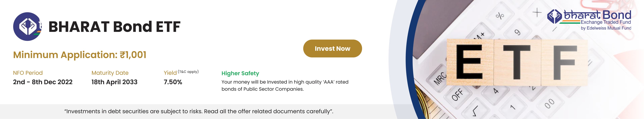This screenshot has height=119, width=644.
Task: Click the 'AAA' rated bonds description
Action: pyautogui.click(x=285, y=85)
